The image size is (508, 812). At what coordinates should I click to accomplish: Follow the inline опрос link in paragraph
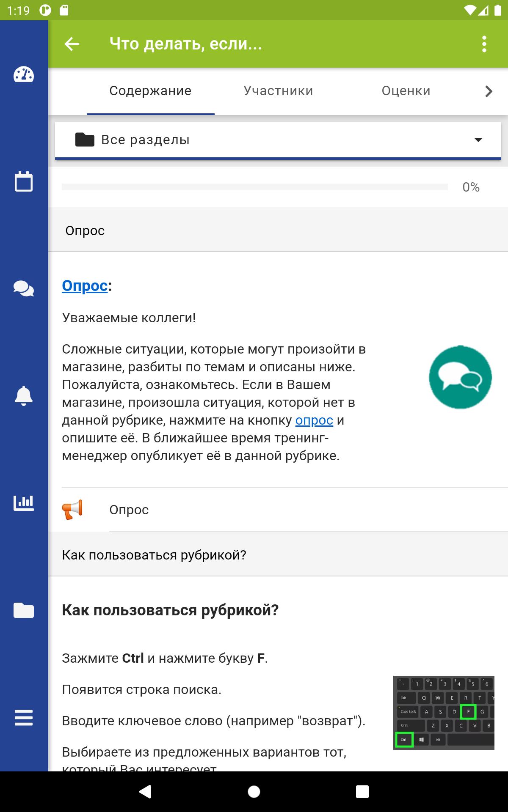coord(314,420)
